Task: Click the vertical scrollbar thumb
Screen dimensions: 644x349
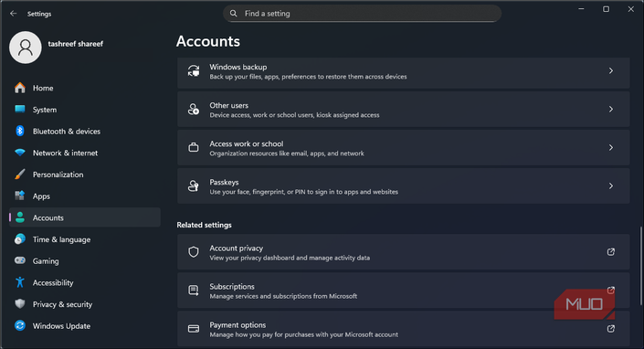Action: pos(640,266)
